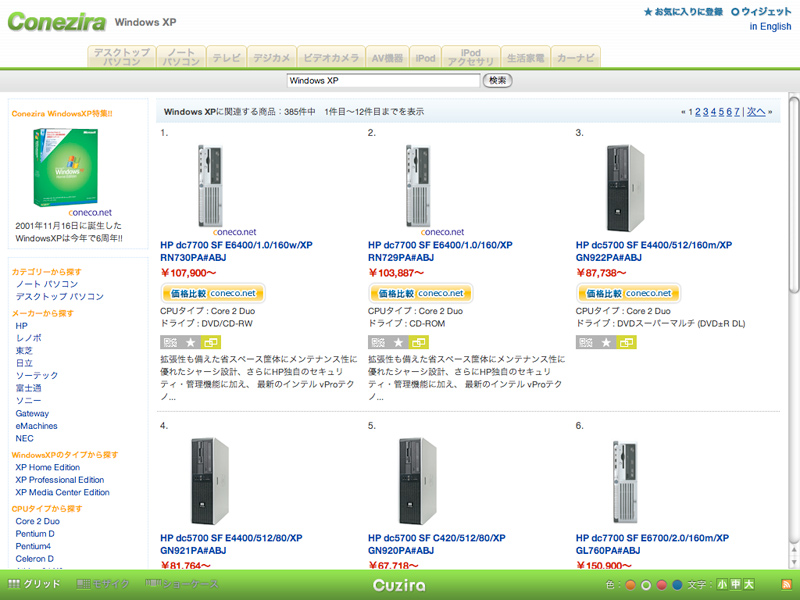This screenshot has width=800, height=600.
Task: Star the product RN729PA#ABJ as favorite
Action: pyautogui.click(x=398, y=342)
